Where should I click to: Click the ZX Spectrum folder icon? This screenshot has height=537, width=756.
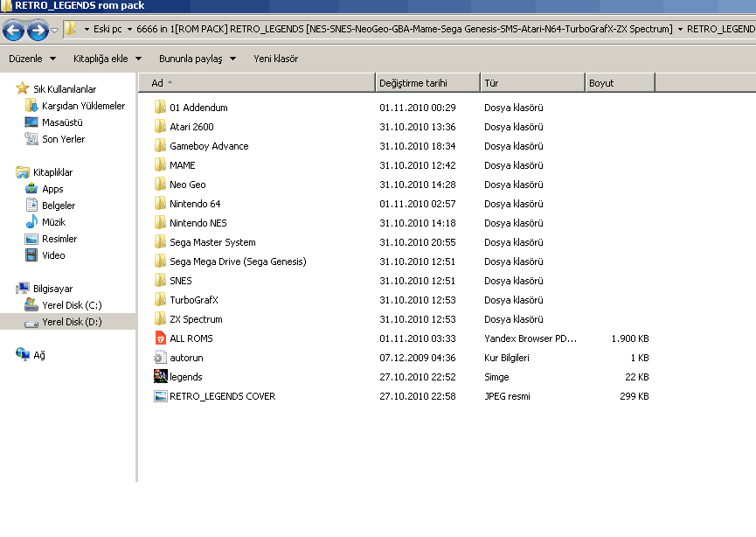pyautogui.click(x=160, y=319)
